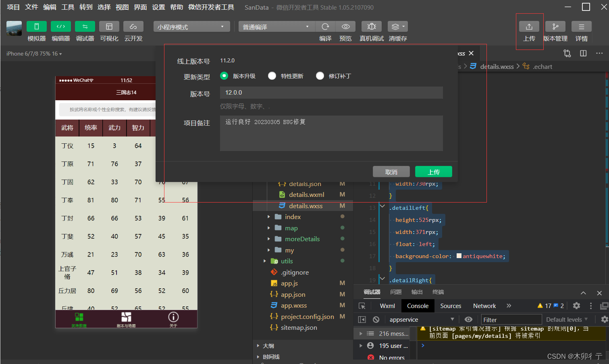Show more devtools tabs chevron
Screen dimensions: 609x364
click(509, 306)
